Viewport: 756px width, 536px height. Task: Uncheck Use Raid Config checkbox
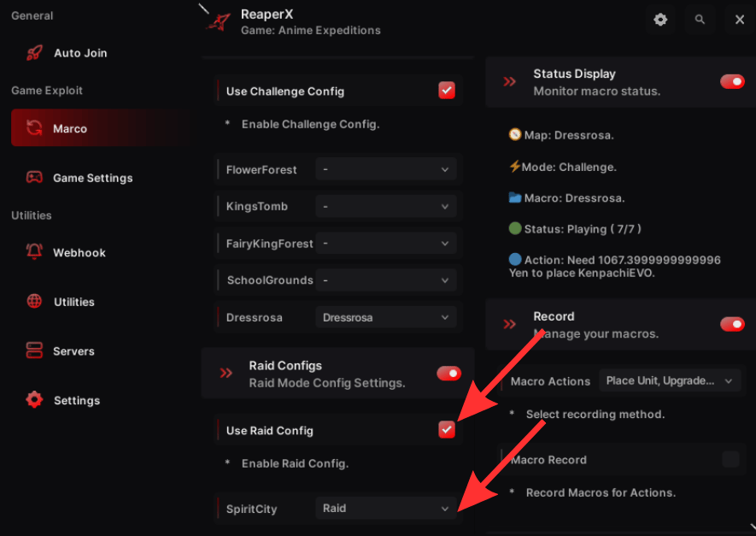click(x=447, y=429)
